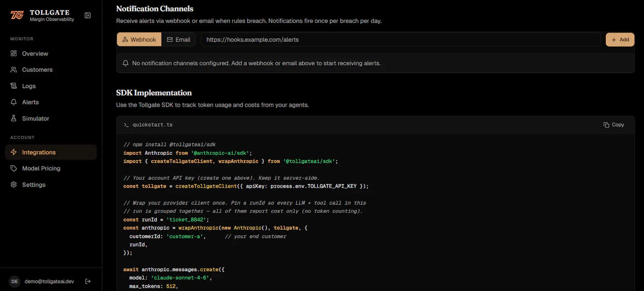Click the DE user avatar
The height and width of the screenshot is (291, 644).
(x=14, y=281)
